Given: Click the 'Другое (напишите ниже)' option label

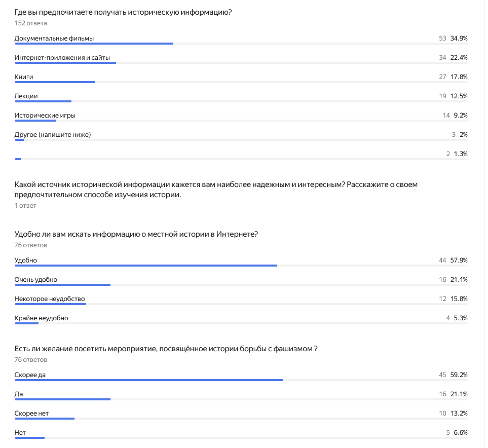Looking at the screenshot, I should [53, 134].
